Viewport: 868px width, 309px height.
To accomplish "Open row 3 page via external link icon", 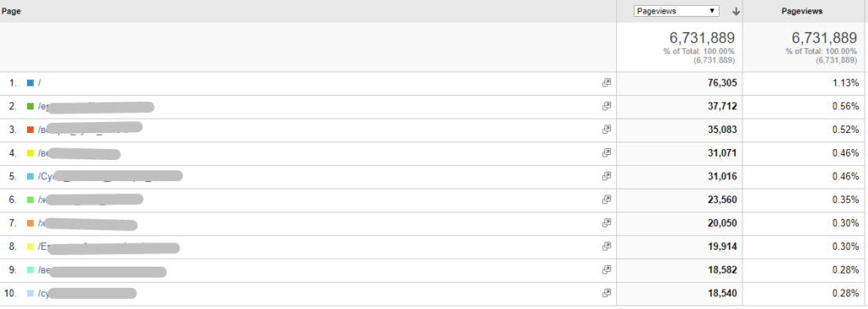I will 607,129.
